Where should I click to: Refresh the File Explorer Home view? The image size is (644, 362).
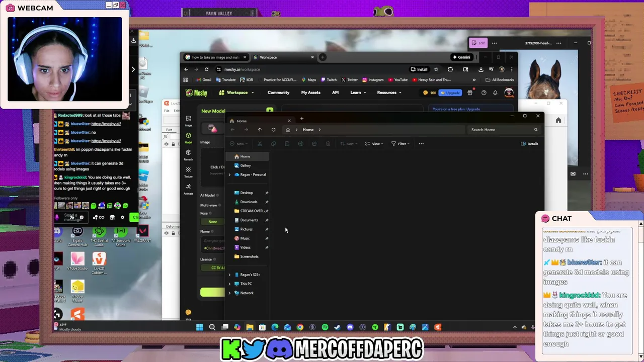(273, 130)
